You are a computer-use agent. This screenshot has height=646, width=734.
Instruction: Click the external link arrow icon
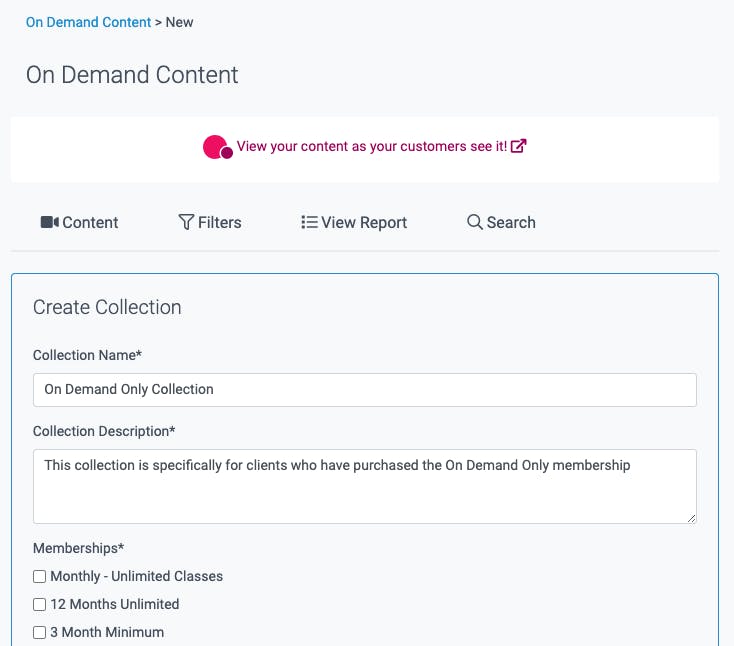click(x=518, y=146)
